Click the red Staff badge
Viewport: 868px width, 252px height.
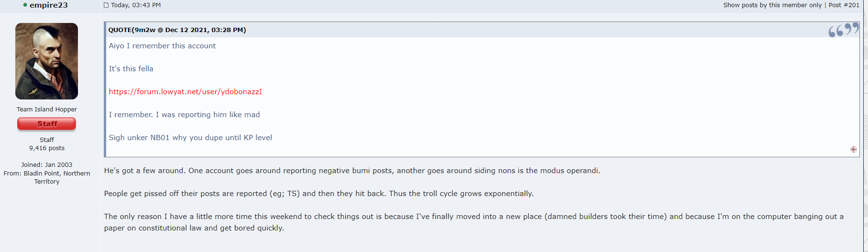[47, 124]
